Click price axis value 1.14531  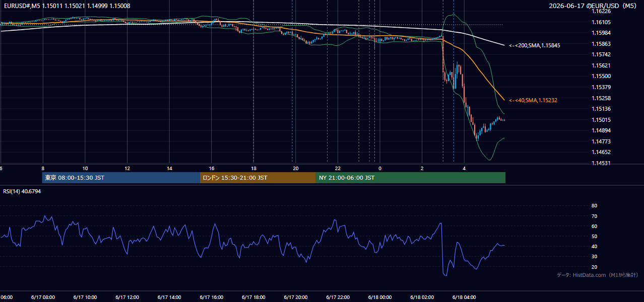(x=601, y=163)
